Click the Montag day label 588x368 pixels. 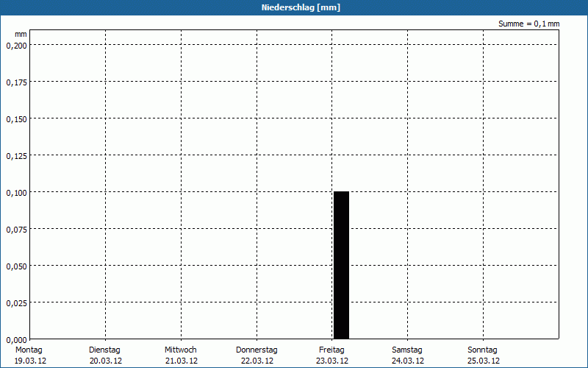pos(29,350)
